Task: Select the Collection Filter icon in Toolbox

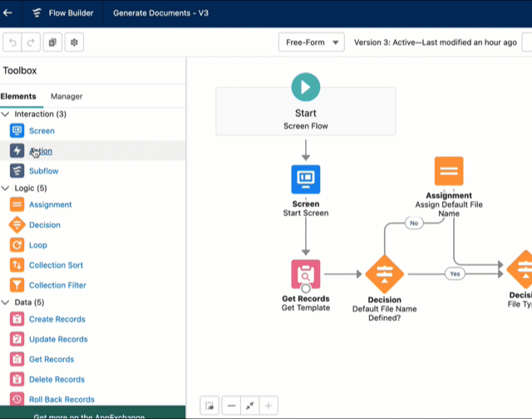Action: tap(17, 285)
